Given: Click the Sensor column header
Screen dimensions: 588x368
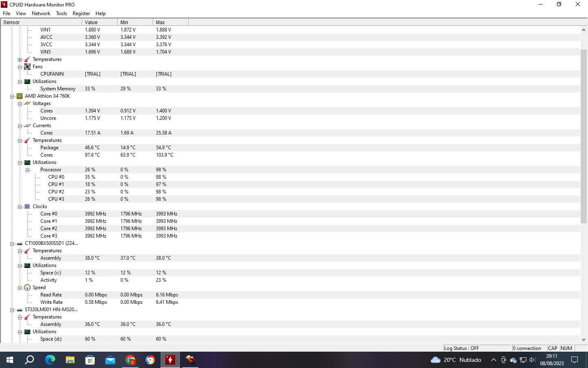Looking at the screenshot, I should [x=41, y=22].
